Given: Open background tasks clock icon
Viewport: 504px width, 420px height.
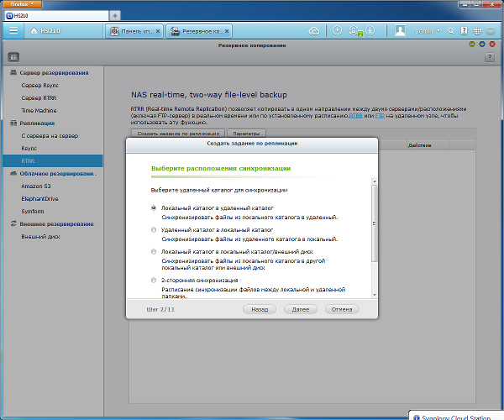Looking at the screenshot, I should (x=337, y=30).
